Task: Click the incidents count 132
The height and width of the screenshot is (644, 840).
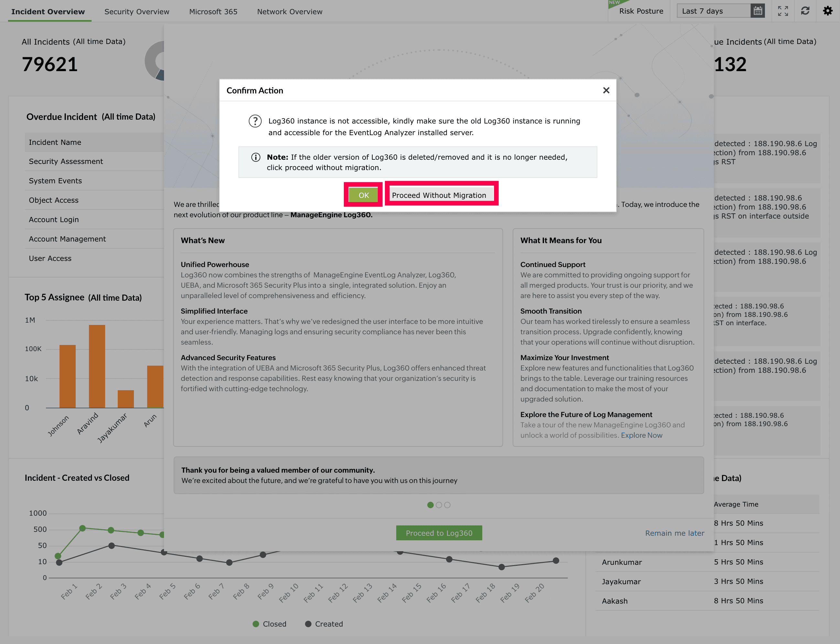Action: 730,64
